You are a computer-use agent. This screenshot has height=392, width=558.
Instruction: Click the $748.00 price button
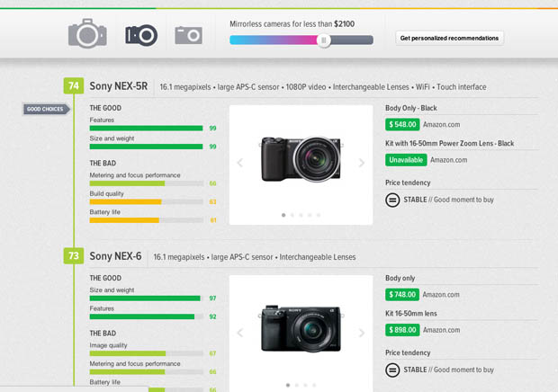(x=402, y=294)
